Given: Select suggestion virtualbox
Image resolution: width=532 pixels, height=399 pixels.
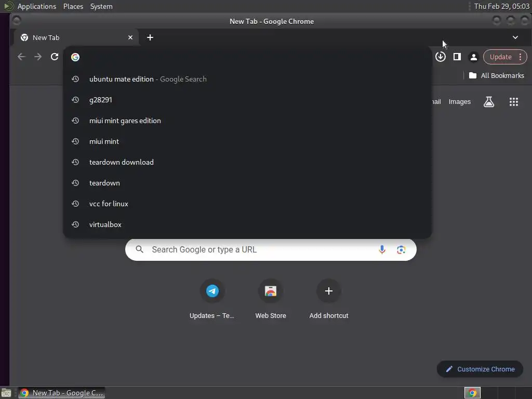Looking at the screenshot, I should (247, 224).
